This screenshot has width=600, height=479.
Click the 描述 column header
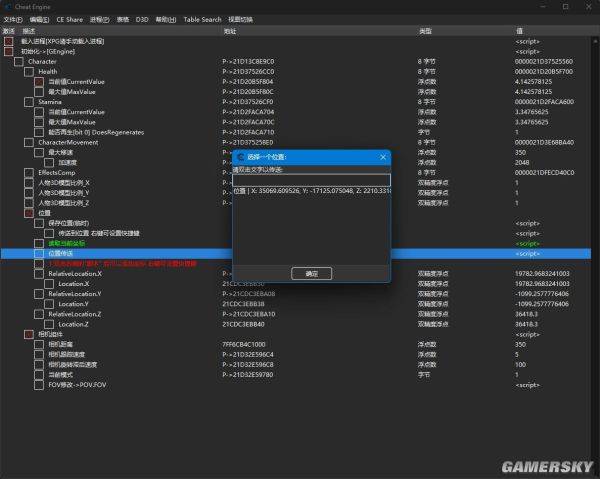pos(29,31)
